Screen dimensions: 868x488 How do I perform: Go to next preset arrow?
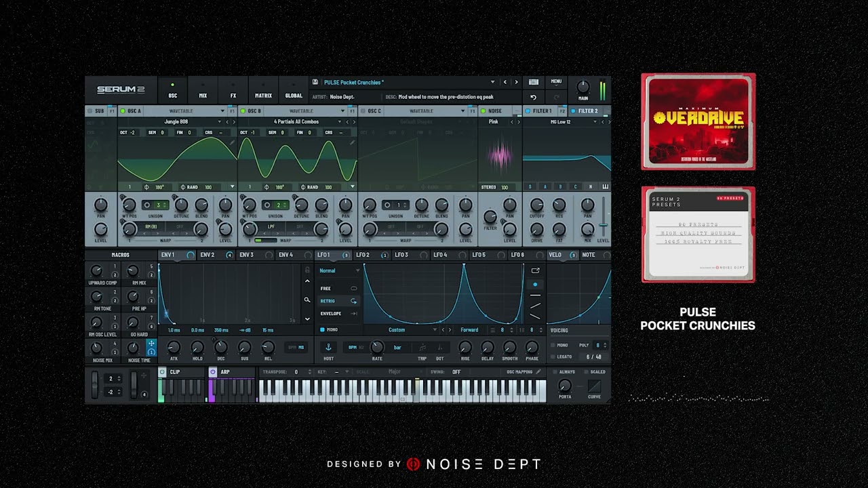pyautogui.click(x=515, y=82)
